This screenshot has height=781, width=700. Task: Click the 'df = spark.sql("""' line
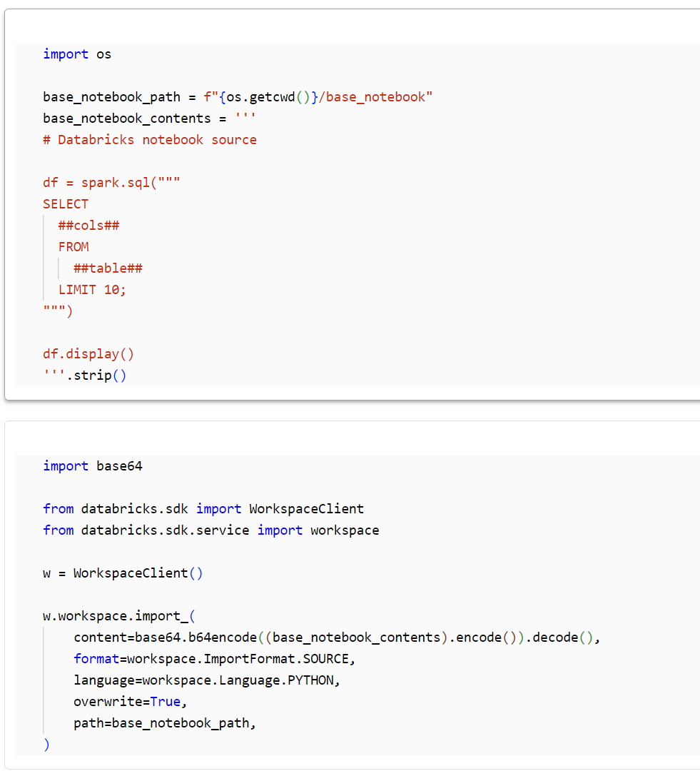(x=111, y=182)
